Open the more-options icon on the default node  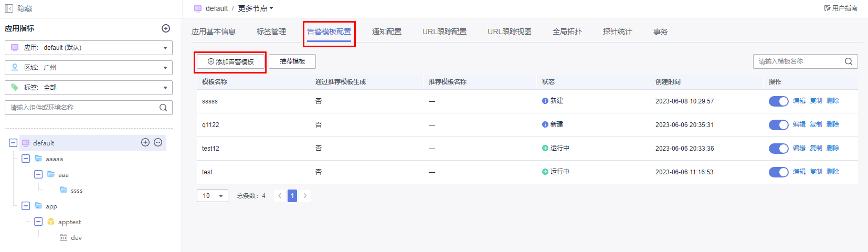point(158,142)
